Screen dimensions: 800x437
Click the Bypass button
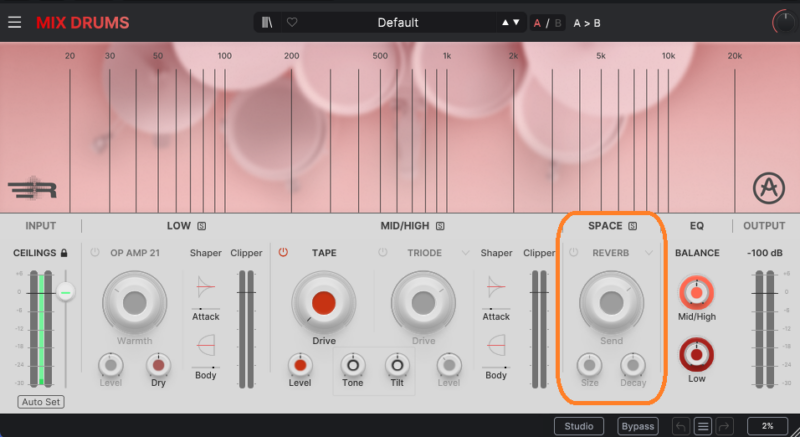[637, 426]
